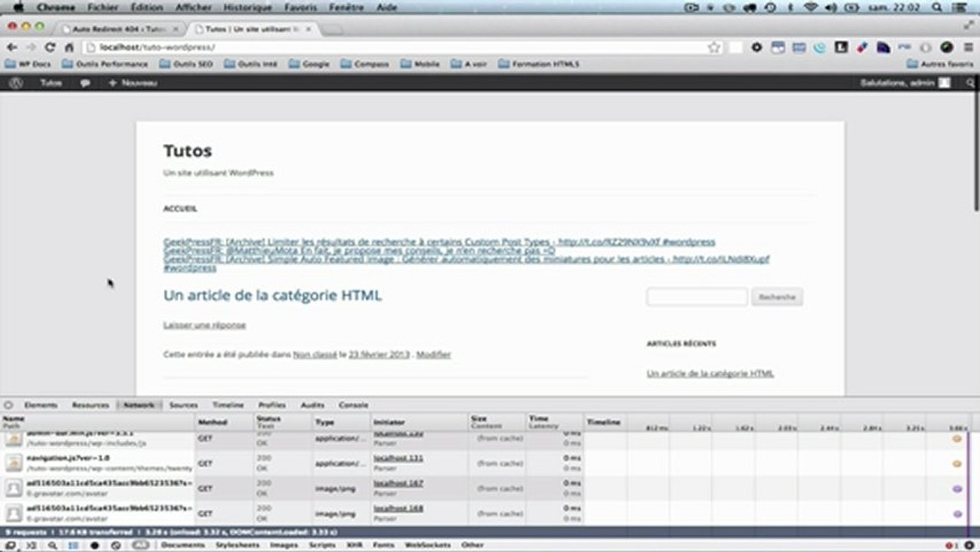Viewport: 980px width, 552px height.
Task: Click the gear extension icon in toolbar
Action: coord(756,48)
